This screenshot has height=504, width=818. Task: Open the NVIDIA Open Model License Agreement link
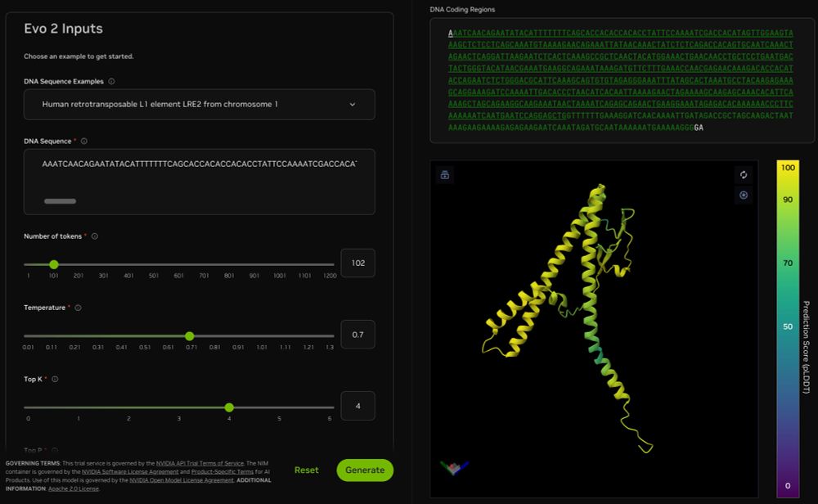pos(182,480)
